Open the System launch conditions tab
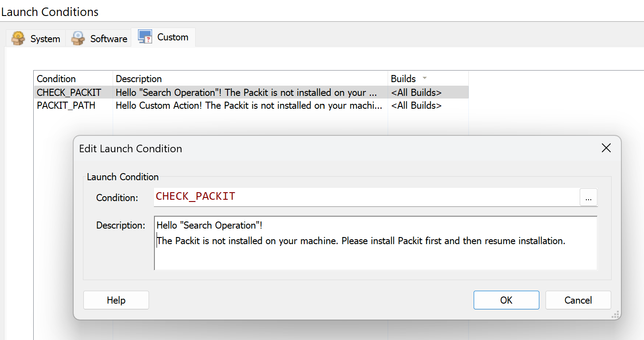The width and height of the screenshot is (644, 340). tap(36, 38)
